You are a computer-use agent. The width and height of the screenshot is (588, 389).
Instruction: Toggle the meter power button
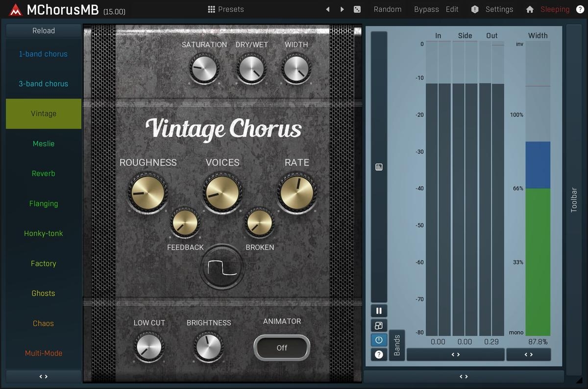tap(379, 340)
